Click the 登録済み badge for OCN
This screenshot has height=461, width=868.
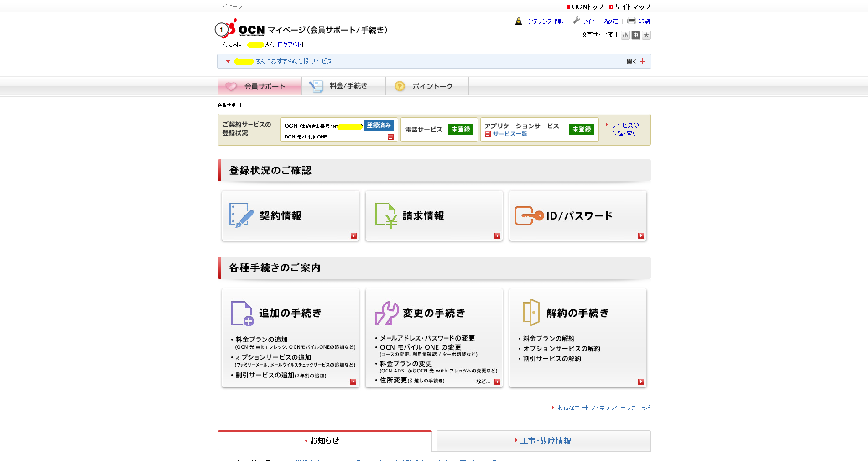tap(379, 126)
